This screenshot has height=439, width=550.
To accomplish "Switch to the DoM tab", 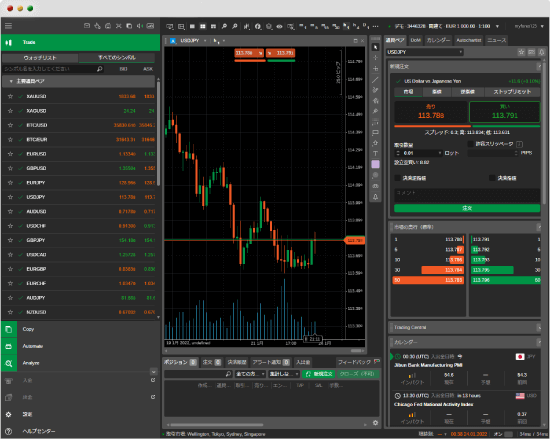I will 415,40.
